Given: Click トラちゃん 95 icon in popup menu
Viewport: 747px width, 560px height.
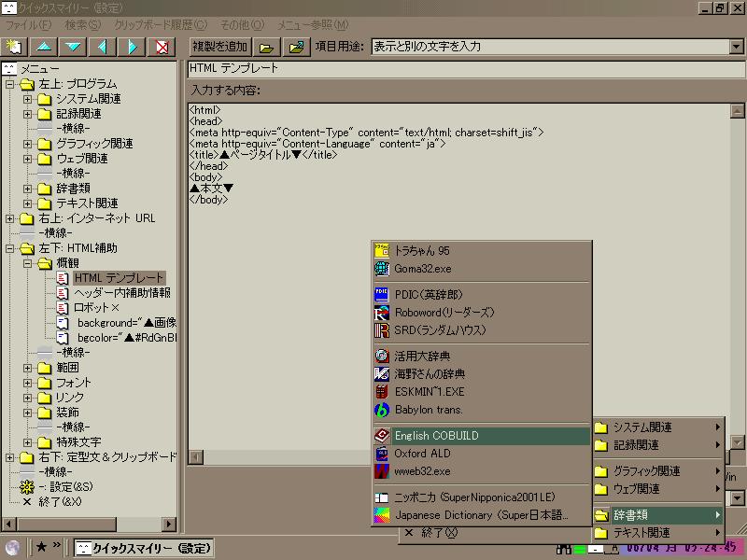Looking at the screenshot, I should point(382,251).
